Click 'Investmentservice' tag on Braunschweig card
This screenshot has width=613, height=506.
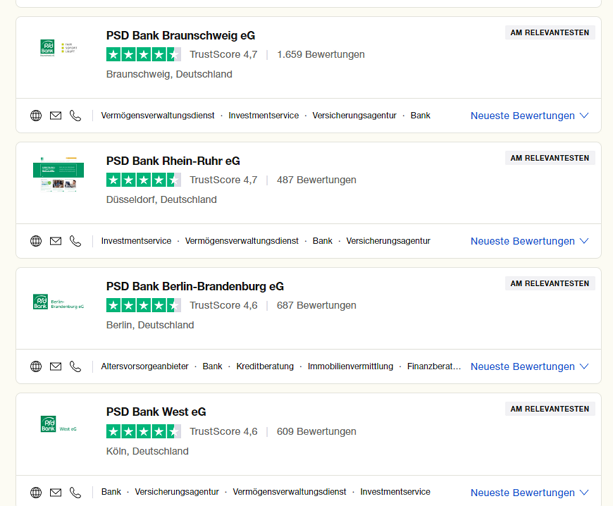point(263,116)
